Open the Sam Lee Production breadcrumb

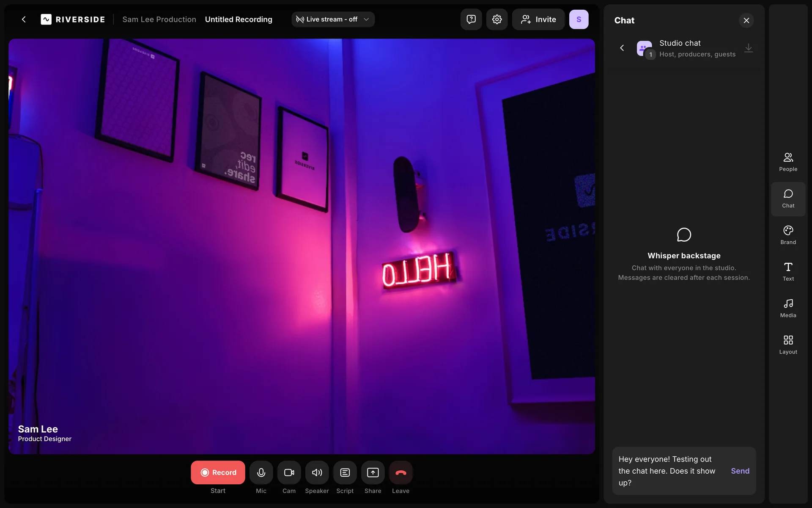click(159, 19)
